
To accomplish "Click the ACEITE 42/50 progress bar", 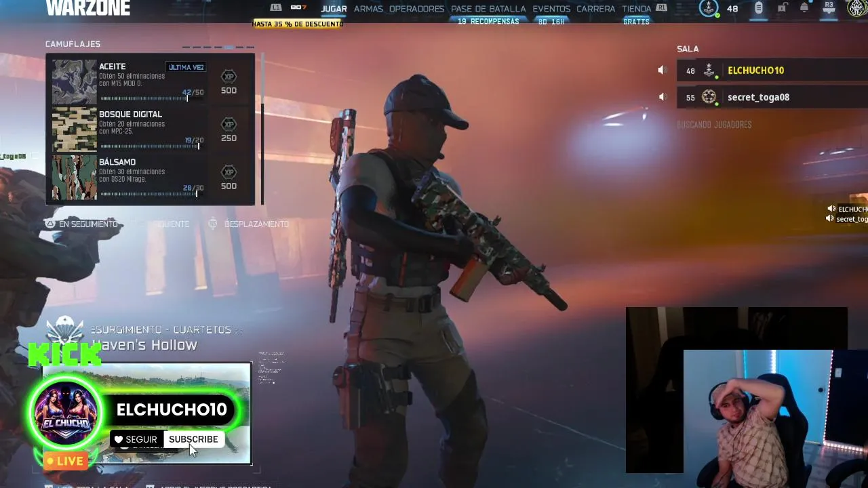I will pos(152,99).
